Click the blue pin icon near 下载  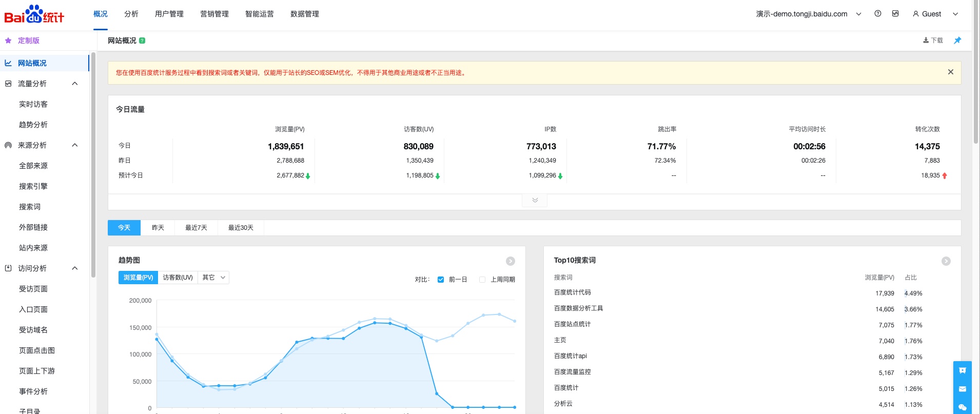point(957,41)
